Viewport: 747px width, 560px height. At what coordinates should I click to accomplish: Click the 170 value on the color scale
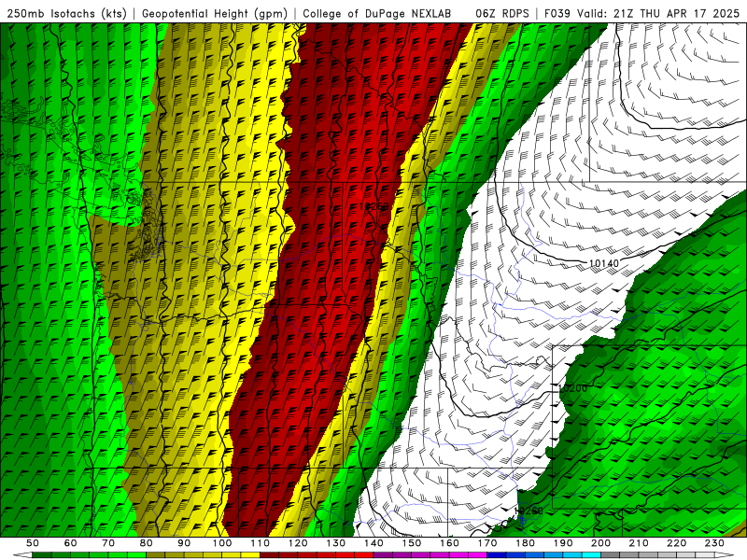coord(487,543)
